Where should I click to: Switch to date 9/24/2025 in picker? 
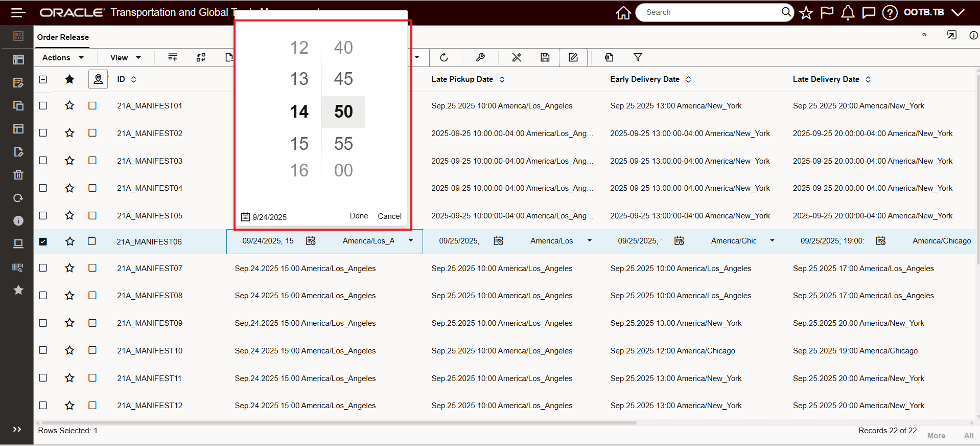(x=264, y=217)
